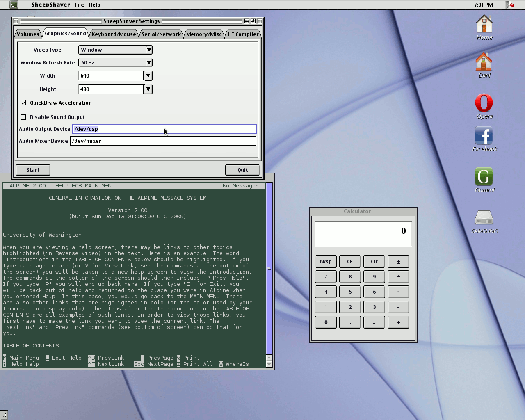Click the Alpine terminal scrollbar thumb
The image size is (525, 420).
click(x=269, y=268)
